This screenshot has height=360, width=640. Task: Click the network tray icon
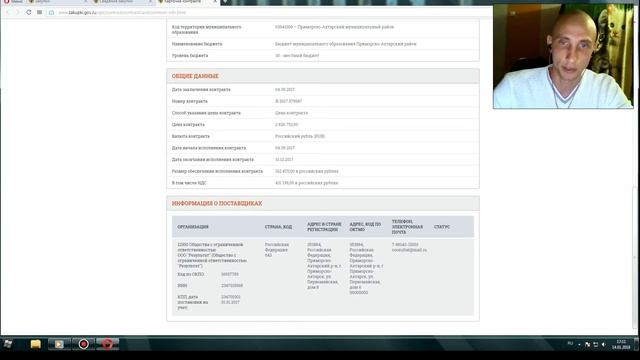596,344
